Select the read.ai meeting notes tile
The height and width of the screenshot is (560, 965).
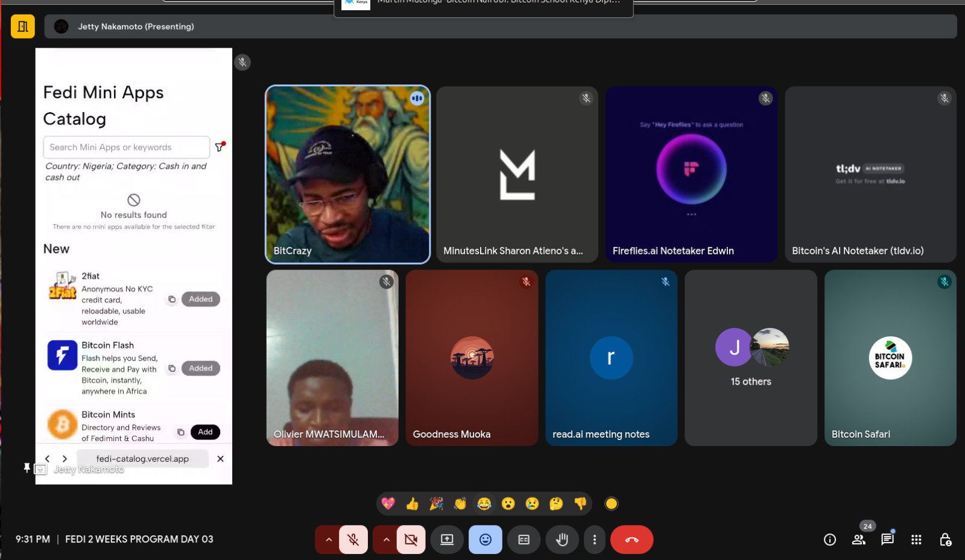click(612, 358)
